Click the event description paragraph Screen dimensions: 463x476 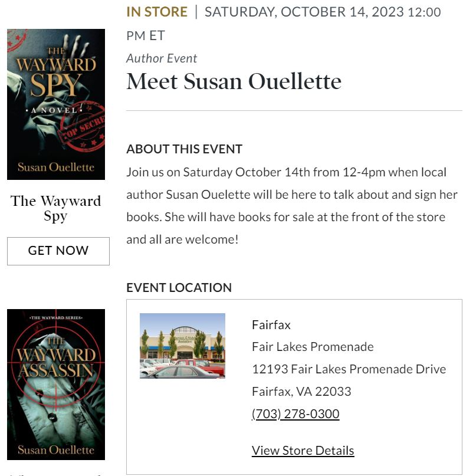291,206
